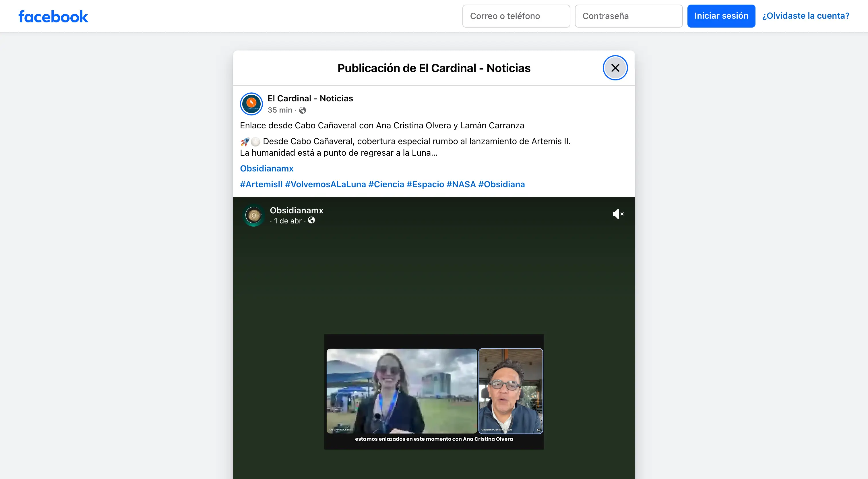Click the Facebook logo
The image size is (868, 479).
pyautogui.click(x=53, y=17)
